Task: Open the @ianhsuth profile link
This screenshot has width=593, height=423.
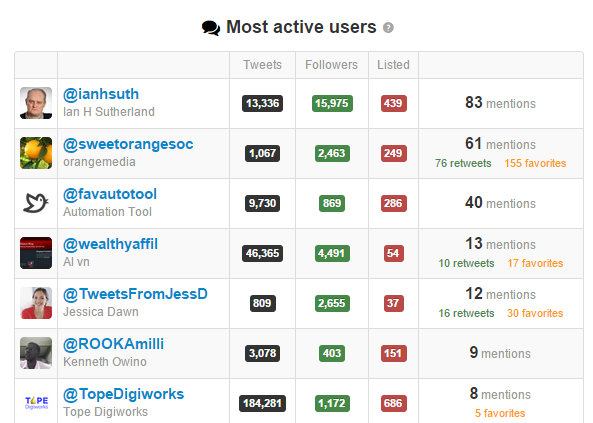Action: [101, 94]
